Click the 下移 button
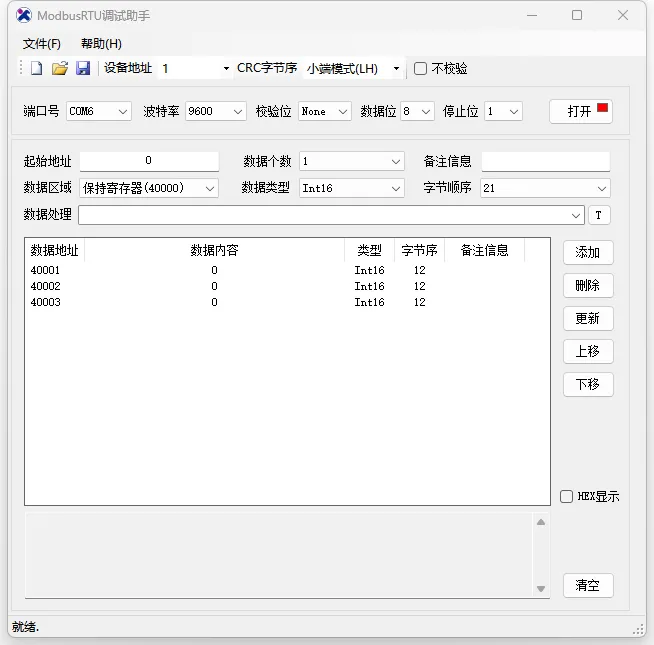Screen dimensions: 654x645 [x=588, y=384]
